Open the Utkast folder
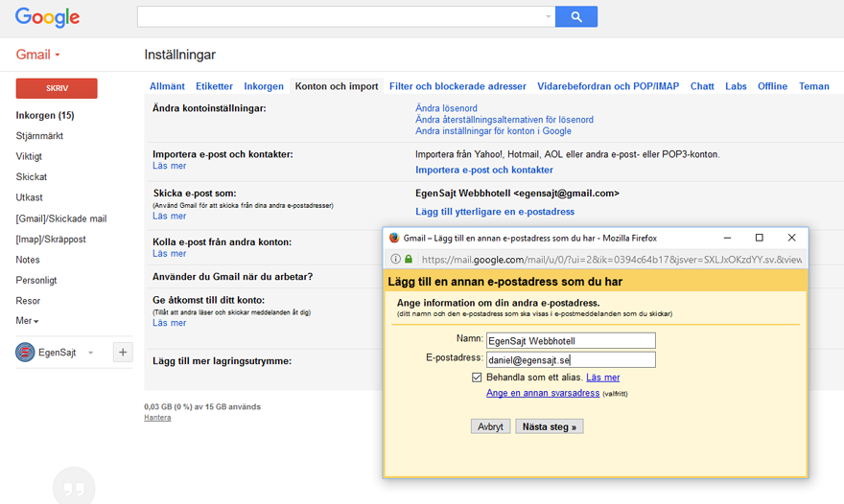The height and width of the screenshot is (504, 844). pos(29,197)
